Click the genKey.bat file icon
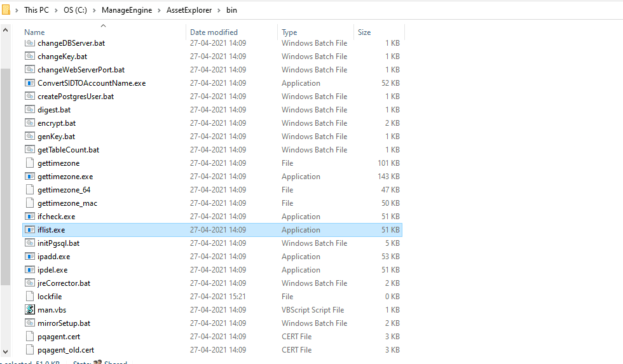The height and width of the screenshot is (364, 623). click(x=30, y=136)
